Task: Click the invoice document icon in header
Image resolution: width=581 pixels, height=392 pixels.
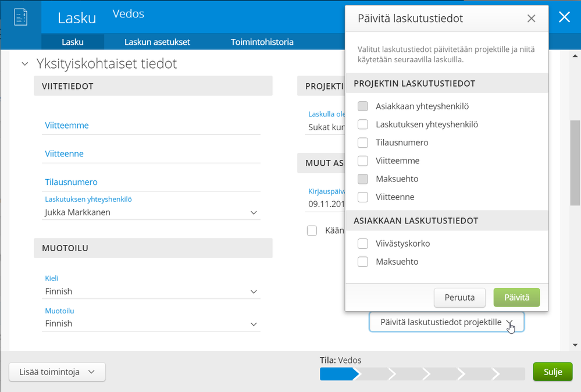Action: 20,17
